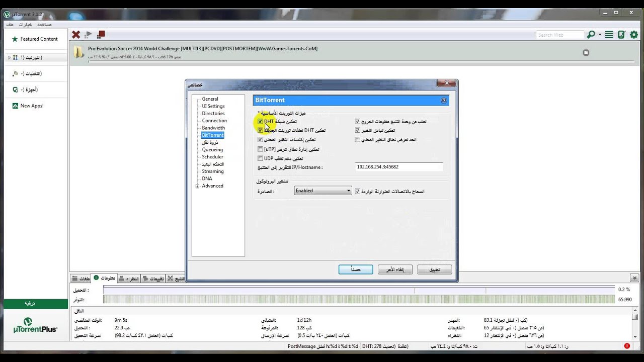The width and height of the screenshot is (644, 362).
Task: Open New Apps! in the sidebar
Action: point(32,106)
